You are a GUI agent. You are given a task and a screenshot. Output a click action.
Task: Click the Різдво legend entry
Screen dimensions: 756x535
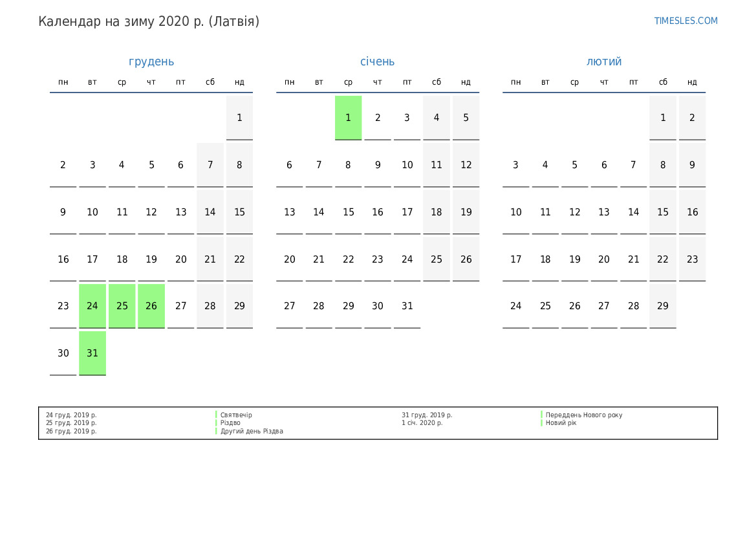click(x=230, y=423)
